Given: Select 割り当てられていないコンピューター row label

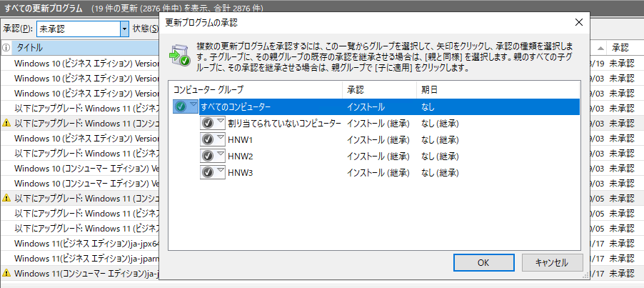Looking at the screenshot, I should click(284, 124).
